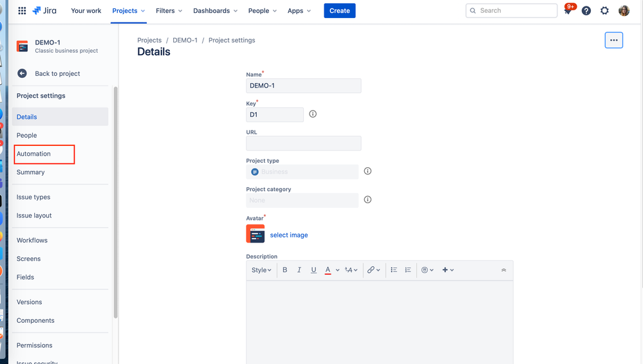Open the three-dots more actions button

(x=614, y=40)
